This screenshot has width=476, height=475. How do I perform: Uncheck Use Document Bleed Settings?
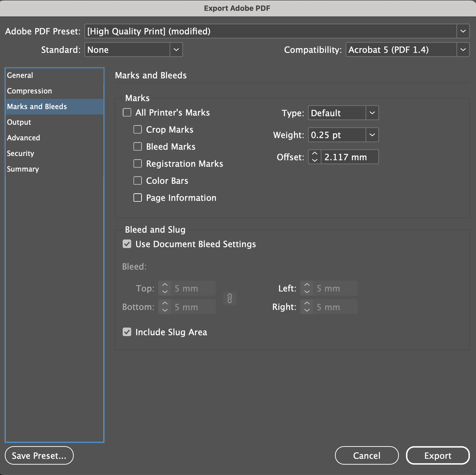coord(127,244)
